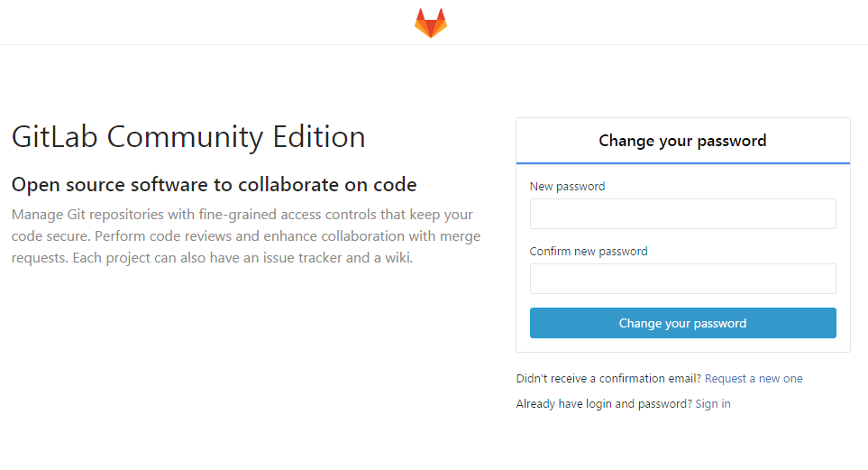Click the Open source software subheading
The image size is (868, 470).
pyautogui.click(x=214, y=185)
